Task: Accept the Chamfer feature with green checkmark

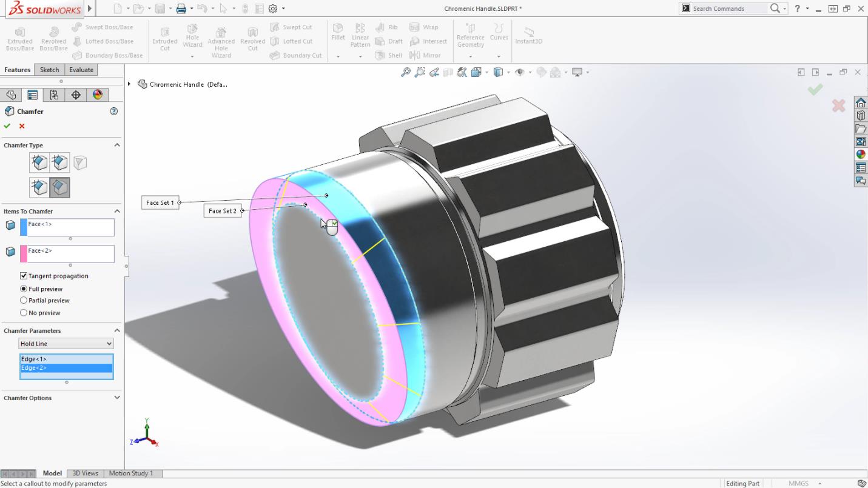Action: [7, 126]
